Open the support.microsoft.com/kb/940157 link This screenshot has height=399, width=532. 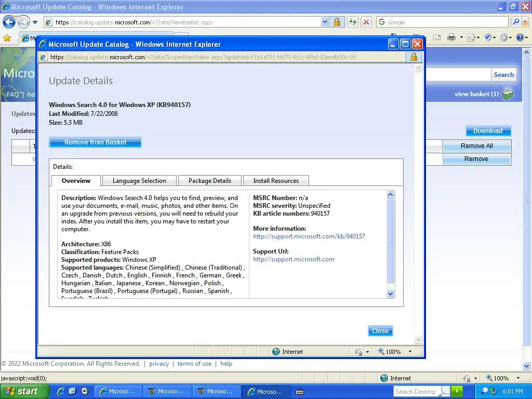(x=309, y=236)
